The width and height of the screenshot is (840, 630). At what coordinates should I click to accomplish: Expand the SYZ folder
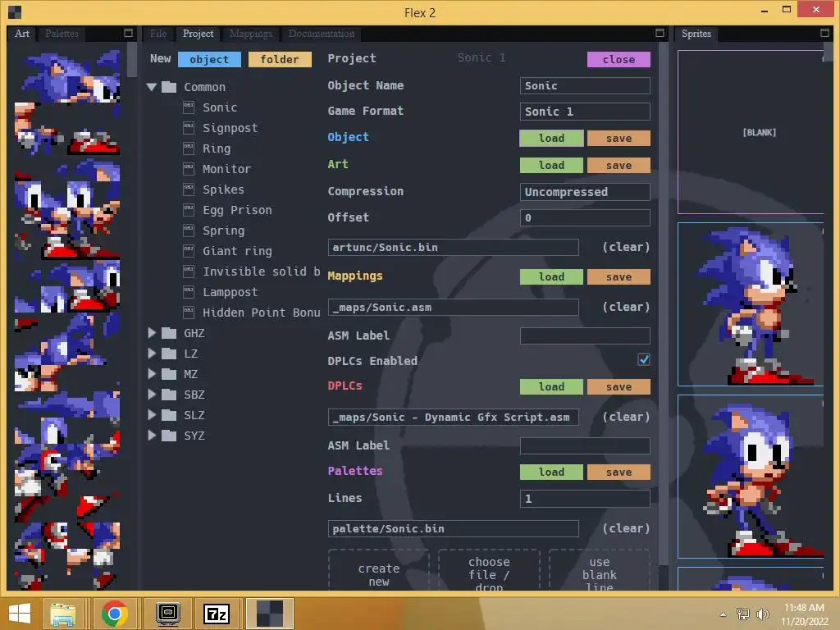(x=152, y=436)
